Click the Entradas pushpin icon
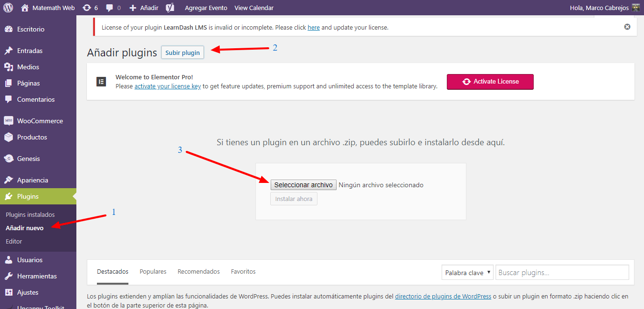This screenshot has height=309, width=644. [9, 51]
